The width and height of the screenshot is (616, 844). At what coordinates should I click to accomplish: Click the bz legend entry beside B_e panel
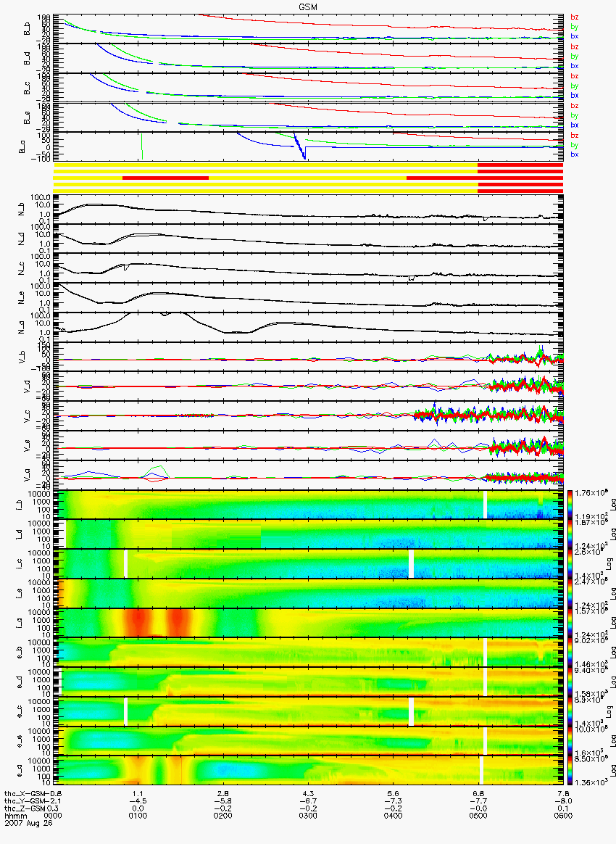pos(575,106)
